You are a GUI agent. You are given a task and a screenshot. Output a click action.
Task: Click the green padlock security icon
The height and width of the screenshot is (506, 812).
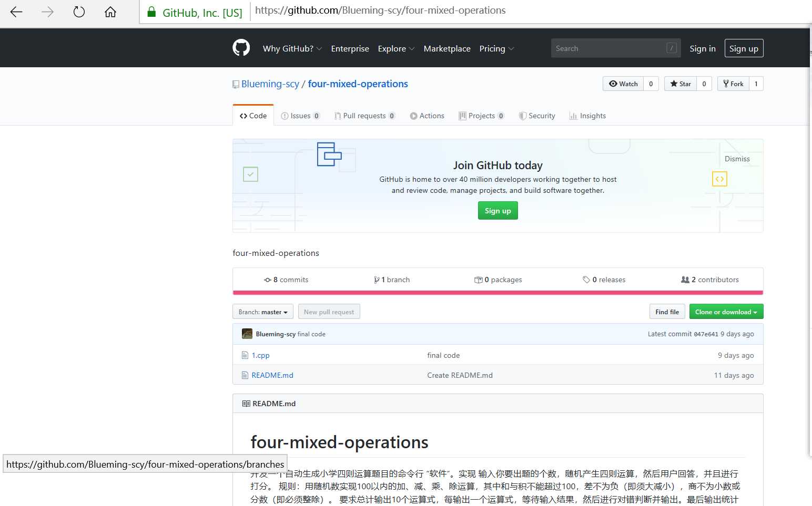click(151, 12)
